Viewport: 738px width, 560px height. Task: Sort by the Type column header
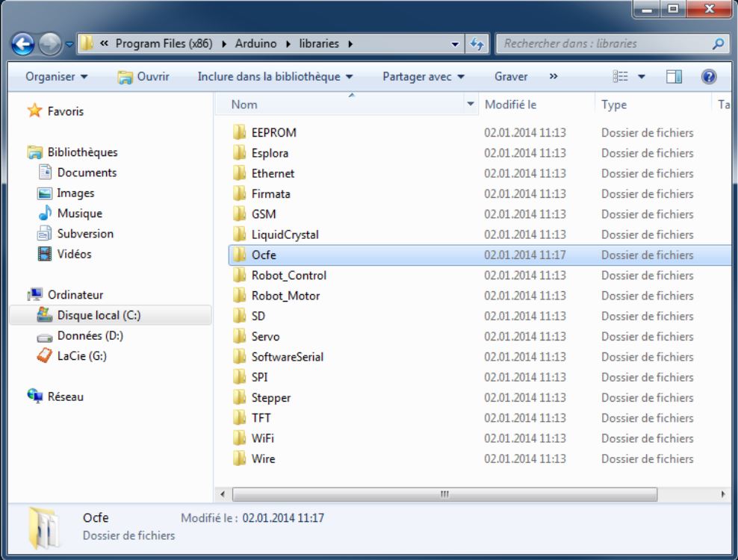click(614, 105)
